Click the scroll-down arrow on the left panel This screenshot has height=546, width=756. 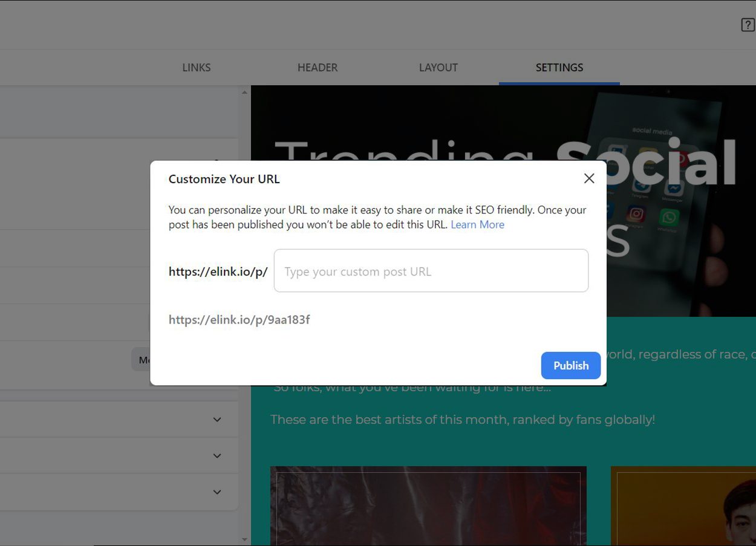coord(244,539)
